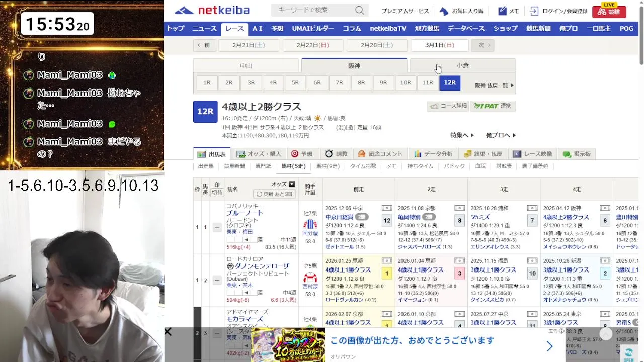Open mark selector for ブルーノート
Viewport: 644px width, 362px height.
point(217,227)
